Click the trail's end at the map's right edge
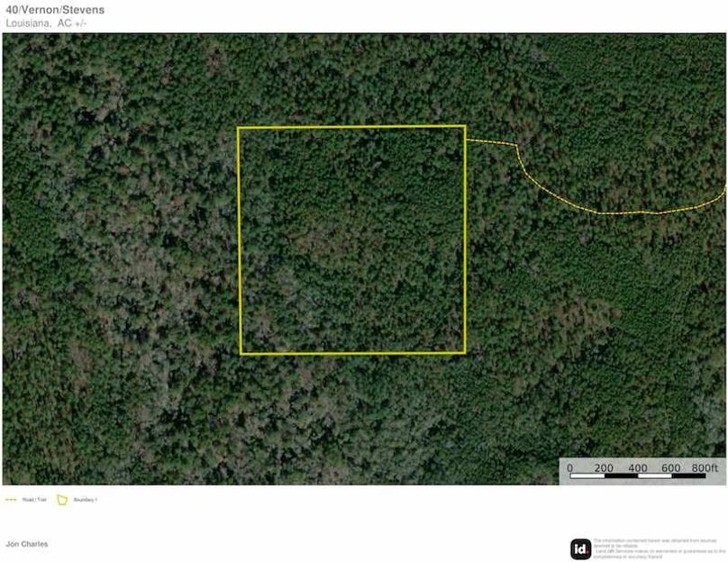Screen dimensions: 728x562 [724, 191]
